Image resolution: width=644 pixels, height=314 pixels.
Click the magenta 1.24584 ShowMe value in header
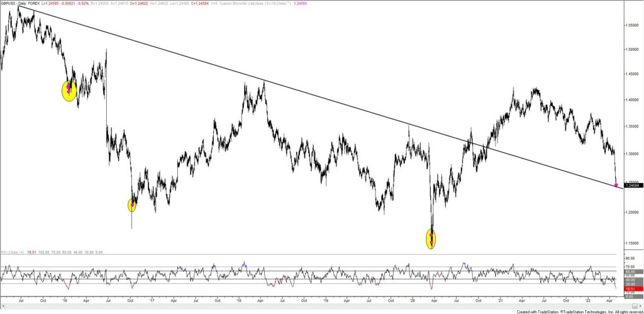click(301, 3)
